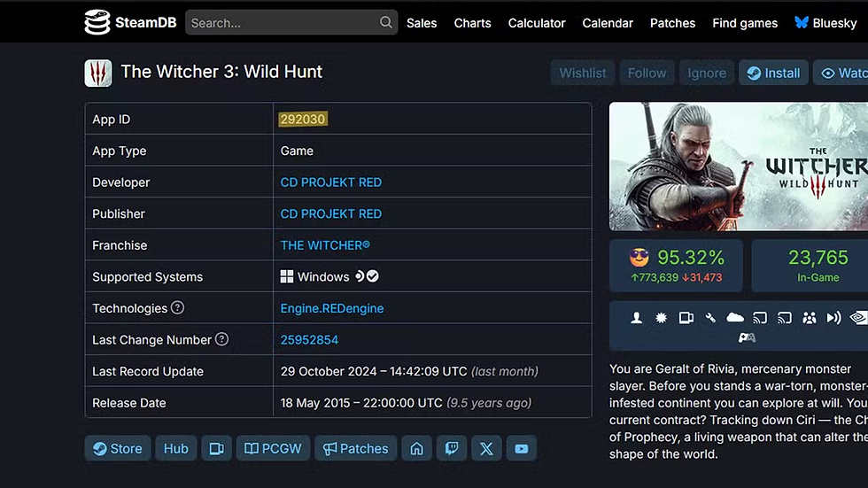868x488 pixels.
Task: Open the Find games menu item
Action: (745, 23)
